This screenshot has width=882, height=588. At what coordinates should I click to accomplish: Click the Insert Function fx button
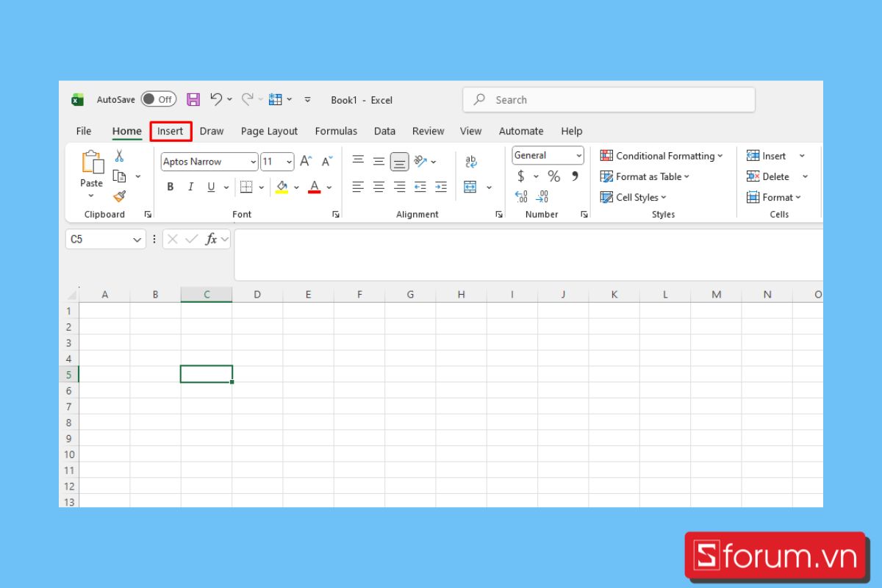tap(211, 239)
